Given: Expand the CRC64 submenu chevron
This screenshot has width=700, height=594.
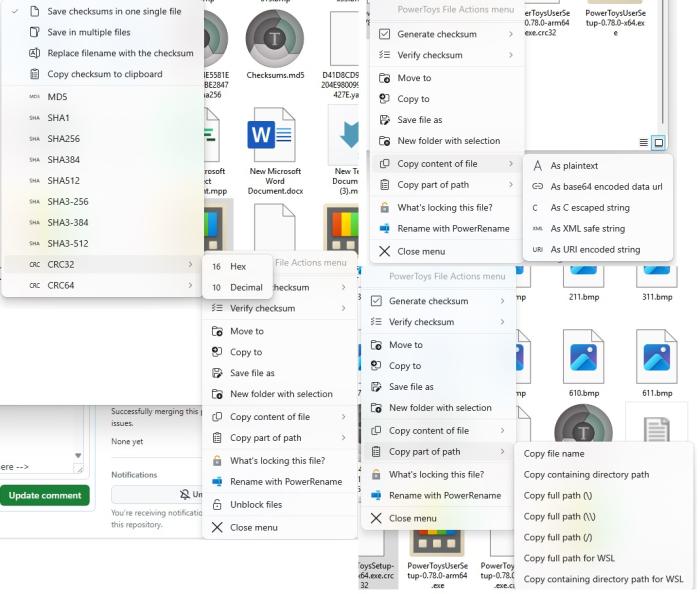Looking at the screenshot, I should [x=190, y=285].
